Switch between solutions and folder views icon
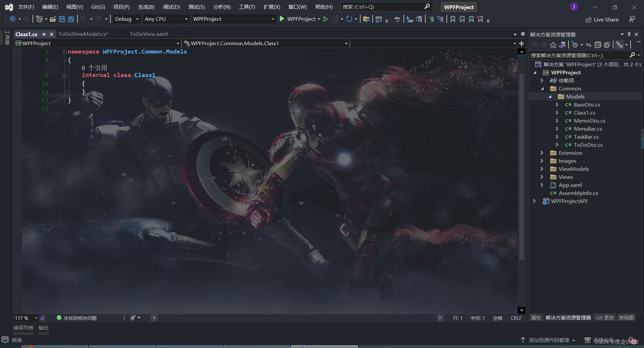644x348 pixels. (562, 45)
